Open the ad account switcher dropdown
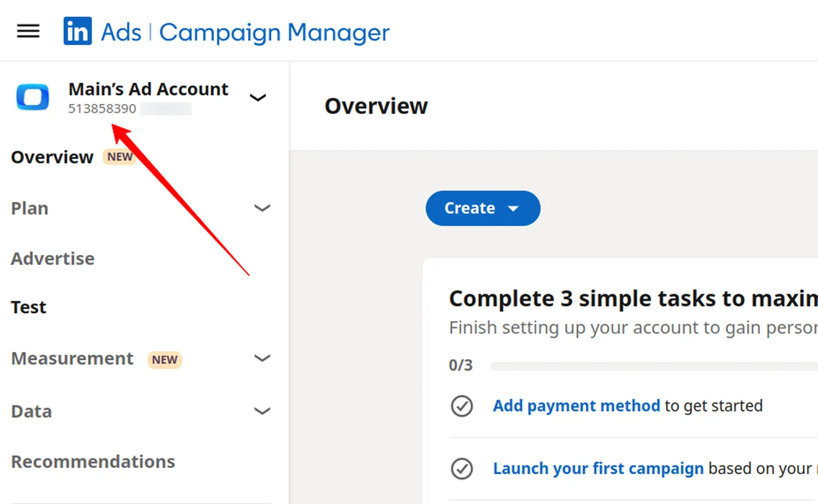 [x=258, y=97]
